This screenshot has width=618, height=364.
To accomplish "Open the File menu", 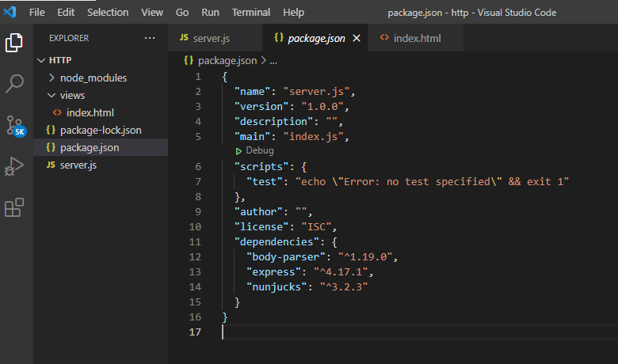I will point(37,12).
